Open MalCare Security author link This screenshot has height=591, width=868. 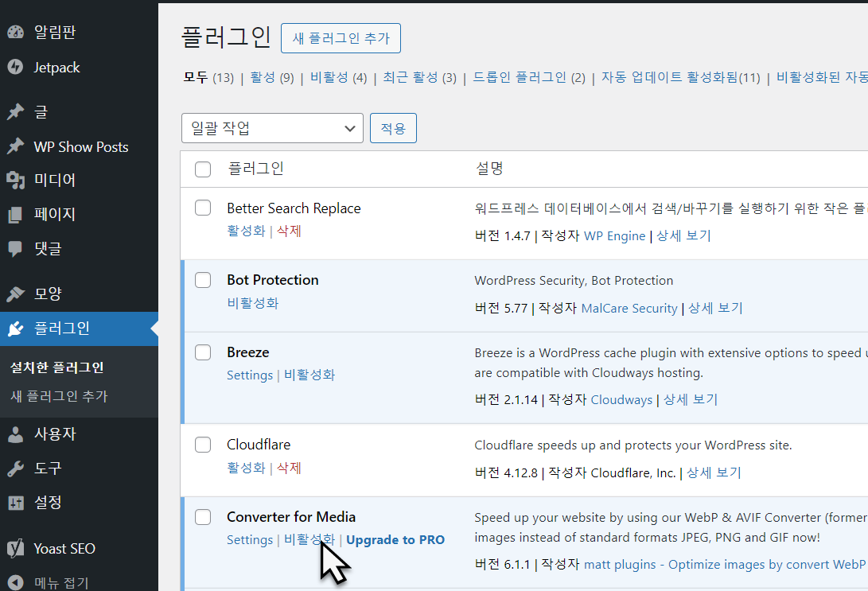pyautogui.click(x=629, y=309)
